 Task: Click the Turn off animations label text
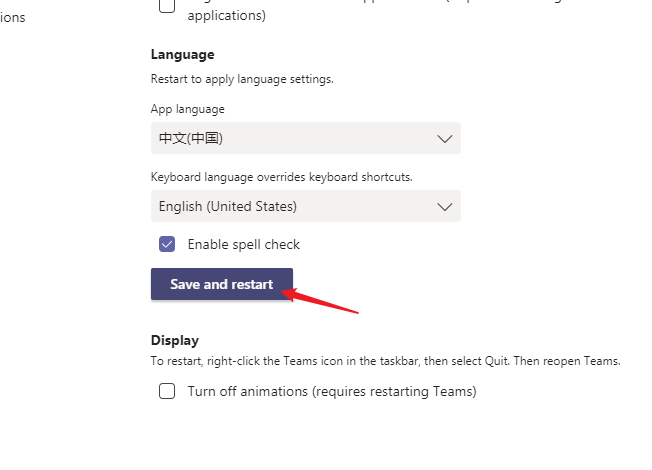(x=331, y=391)
